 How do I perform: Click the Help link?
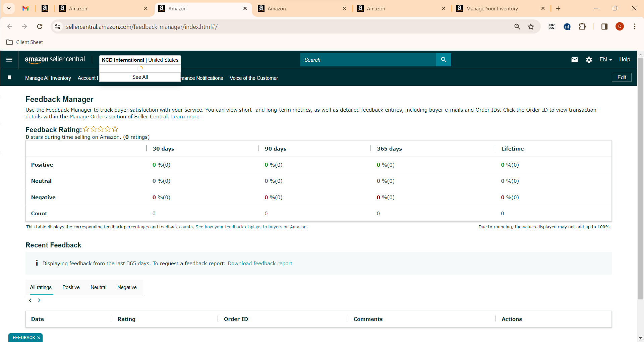pos(625,60)
